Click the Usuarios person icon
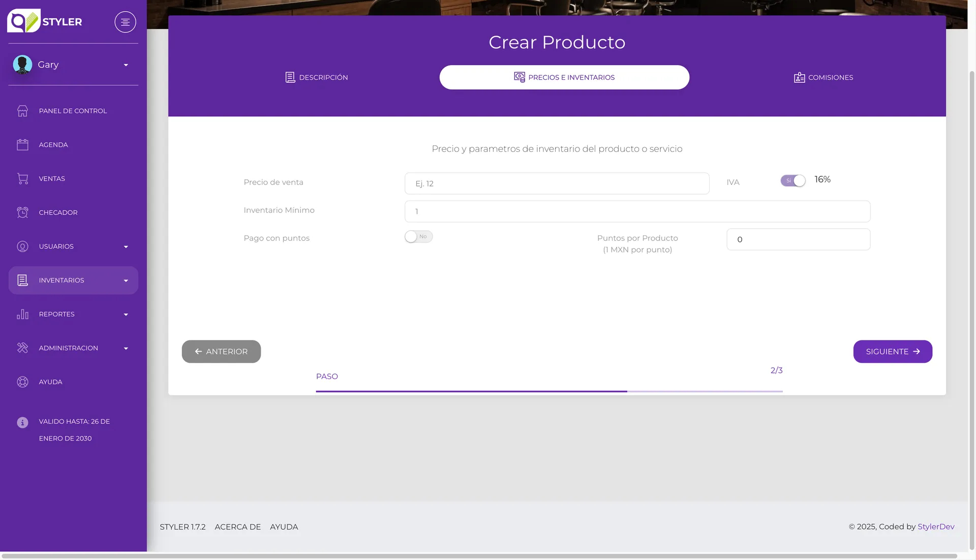 coord(22,246)
